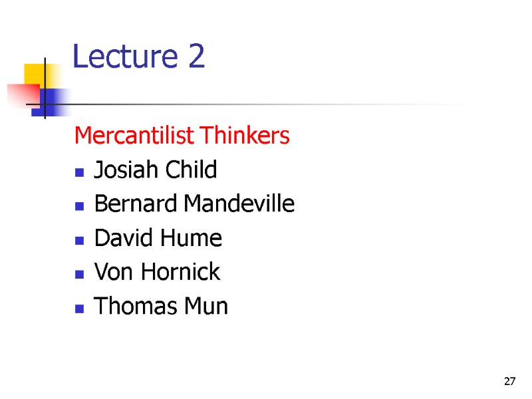Image resolution: width=532 pixels, height=399 pixels.
Task: Select the bullet square beside Von Hornick
Action: click(x=79, y=274)
